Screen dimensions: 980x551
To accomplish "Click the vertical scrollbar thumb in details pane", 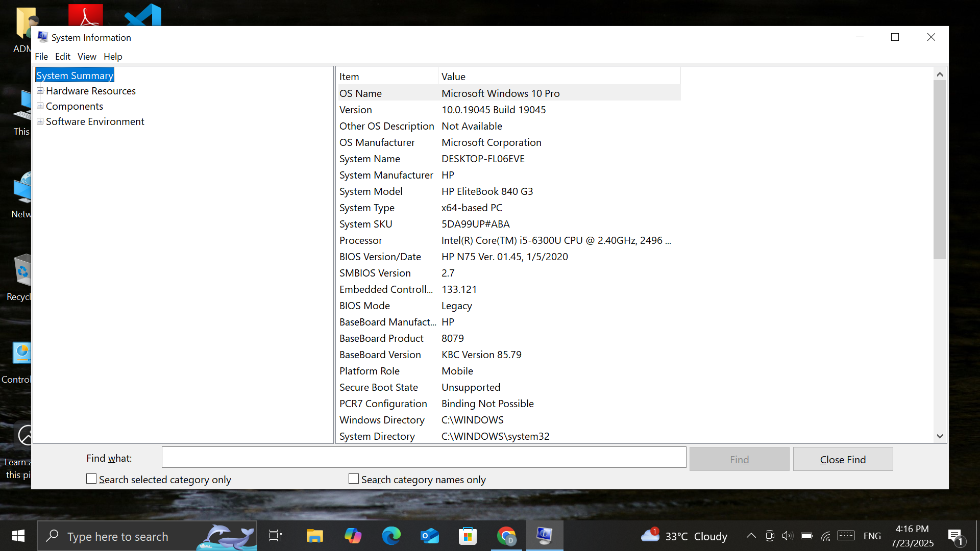I will [940, 169].
